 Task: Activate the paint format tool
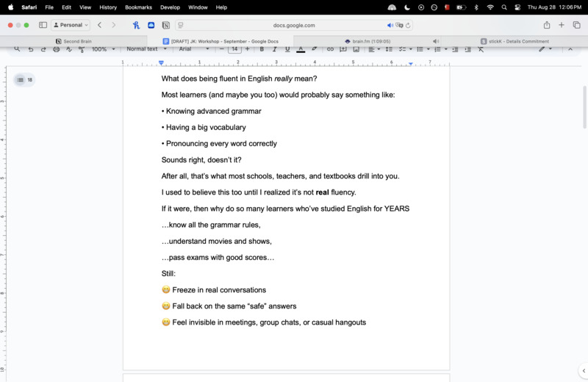click(82, 49)
